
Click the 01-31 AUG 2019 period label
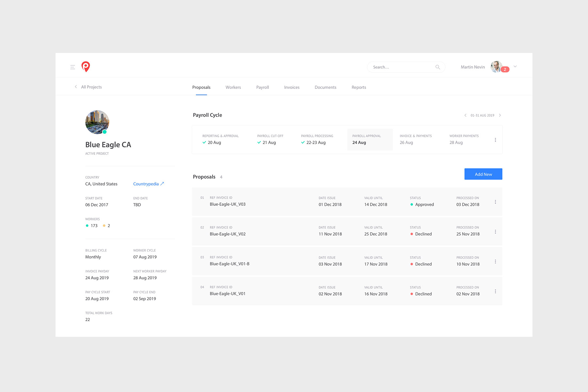click(x=482, y=115)
